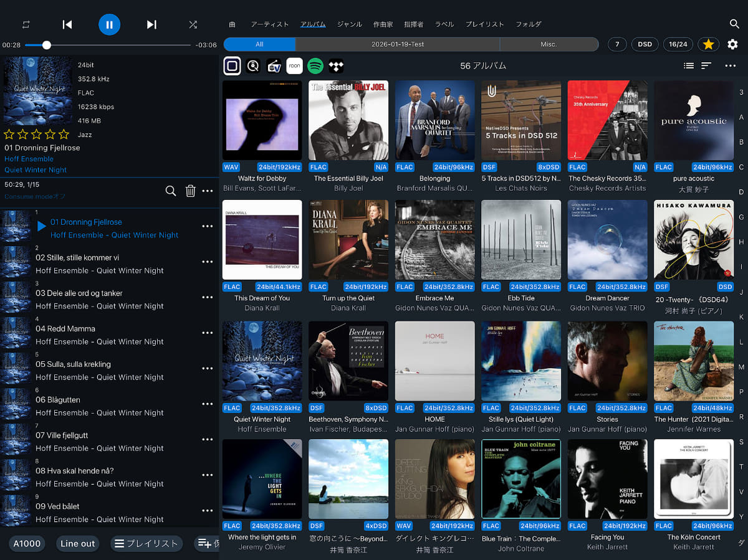The width and height of the screenshot is (748, 560).
Task: Select the TV-screen source icon
Action: pyautogui.click(x=274, y=65)
